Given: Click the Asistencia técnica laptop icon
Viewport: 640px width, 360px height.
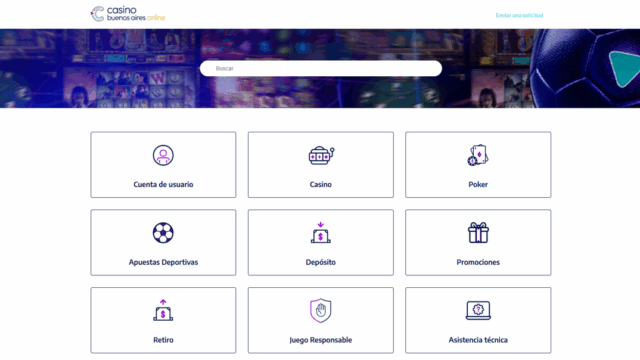Looking at the screenshot, I should coord(478,311).
